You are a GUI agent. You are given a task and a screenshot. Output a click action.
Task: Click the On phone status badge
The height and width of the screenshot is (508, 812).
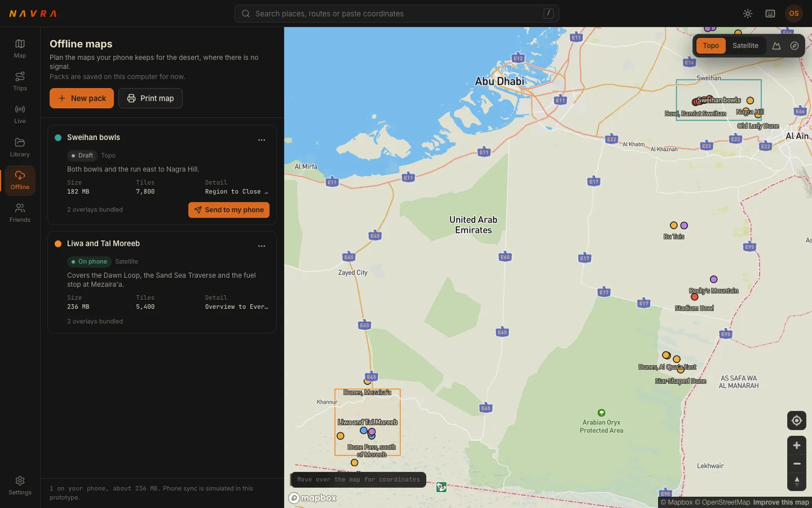tap(89, 261)
